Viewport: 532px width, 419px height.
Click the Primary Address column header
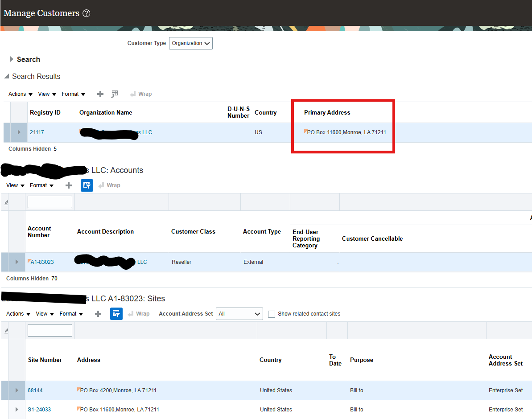[327, 113]
